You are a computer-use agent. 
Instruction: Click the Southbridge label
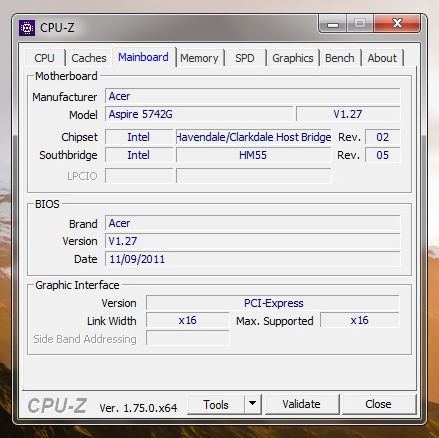68,155
